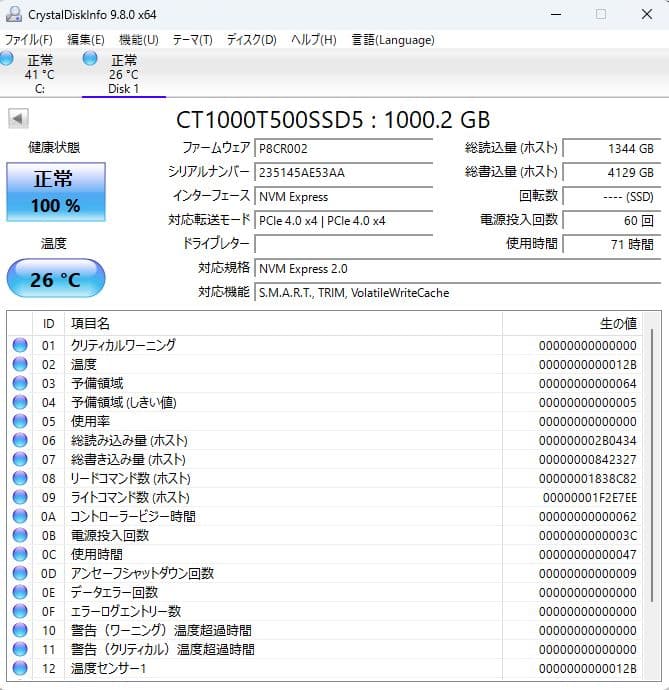This screenshot has width=669, height=690.
Task: Click the status orb for ID 0A コントローラービジー時間
Action: click(20, 516)
